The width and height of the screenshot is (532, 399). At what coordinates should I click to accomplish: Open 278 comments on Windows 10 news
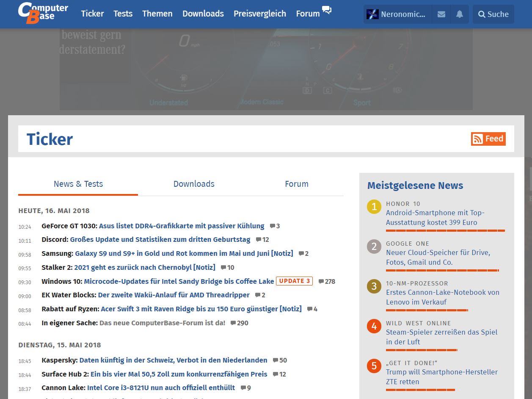tap(327, 281)
